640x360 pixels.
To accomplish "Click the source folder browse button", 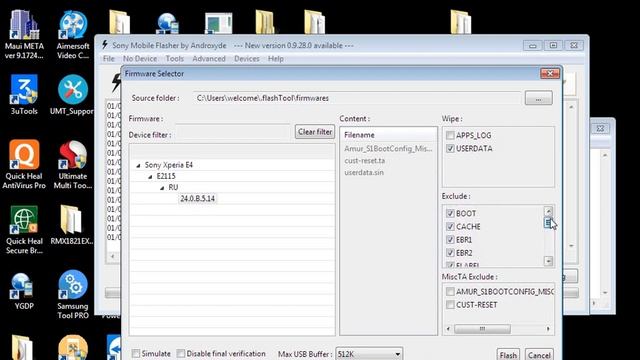I will click(538, 98).
